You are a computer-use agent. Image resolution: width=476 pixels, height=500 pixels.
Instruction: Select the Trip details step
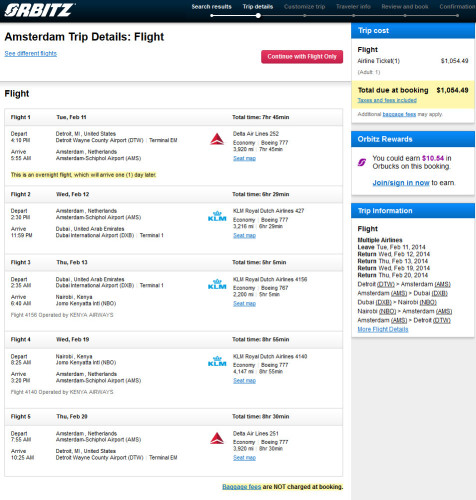[258, 7]
